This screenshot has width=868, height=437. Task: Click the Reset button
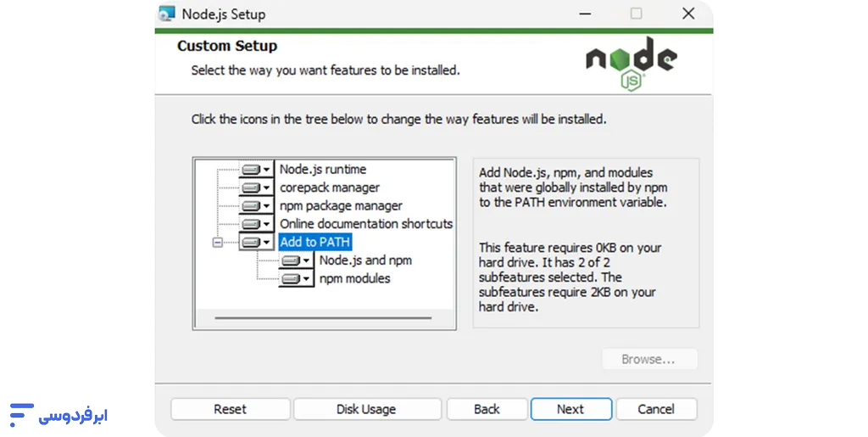(231, 409)
